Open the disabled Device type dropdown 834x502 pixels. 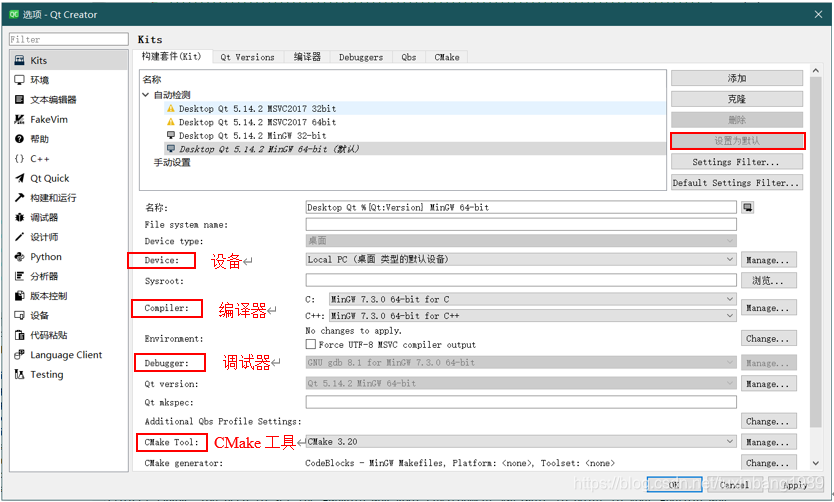click(521, 241)
